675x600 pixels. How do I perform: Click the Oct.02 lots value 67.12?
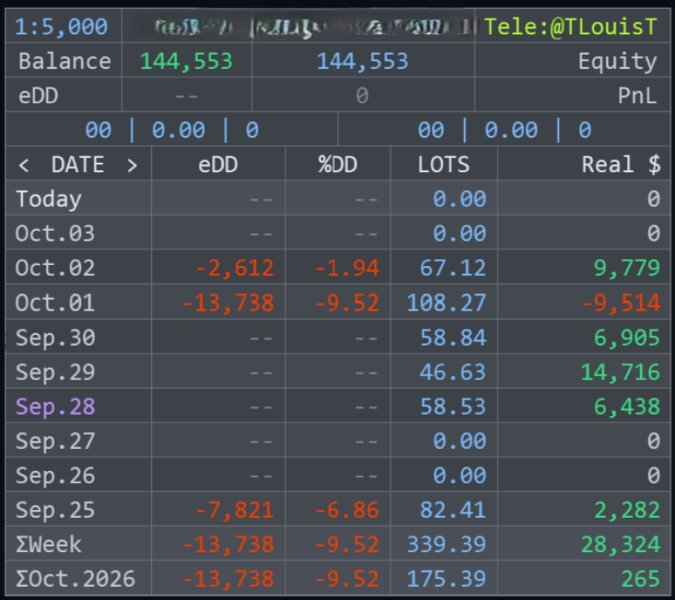click(453, 268)
